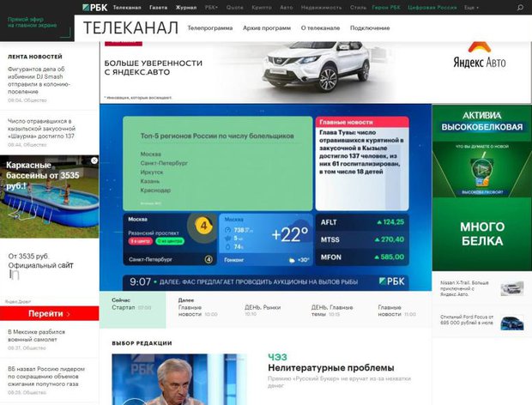This screenshot has height=405, width=532.
Task: Open World Bank gas flaring news item
Action: pyautogui.click(x=46, y=376)
